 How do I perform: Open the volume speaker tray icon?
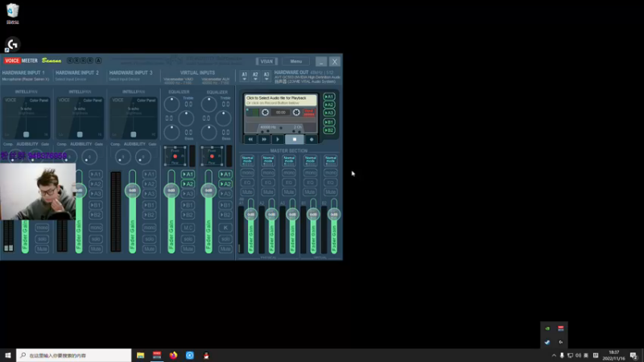pos(578,356)
